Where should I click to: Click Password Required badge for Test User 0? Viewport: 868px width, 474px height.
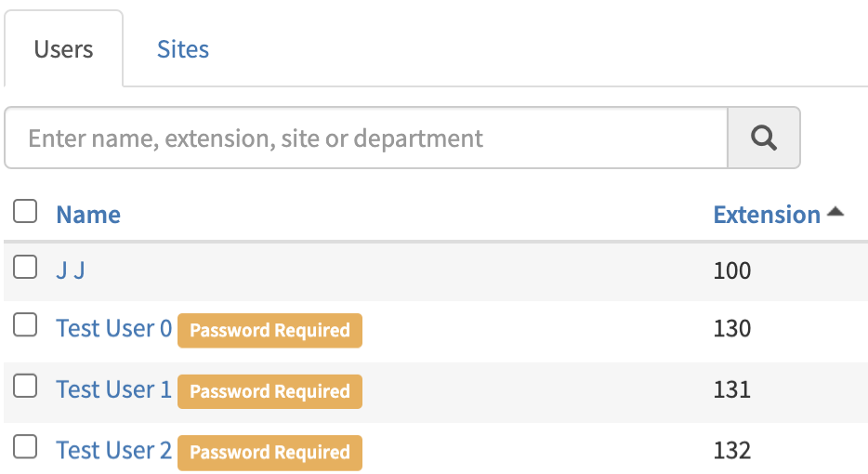pos(270,331)
